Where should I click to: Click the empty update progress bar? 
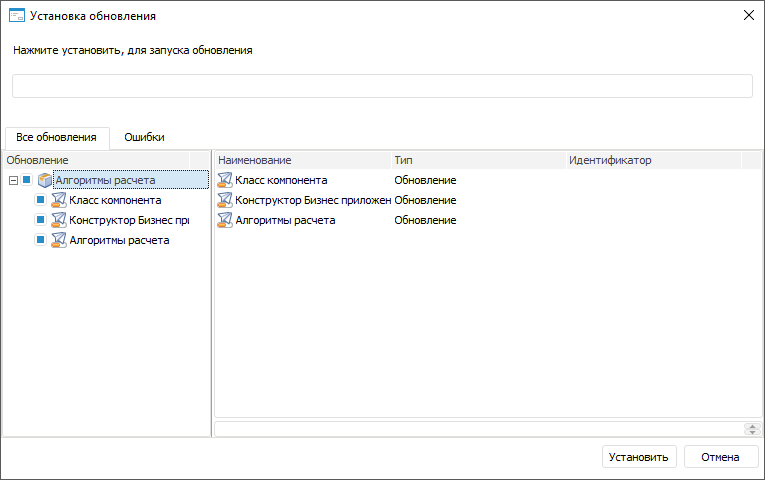pyautogui.click(x=382, y=86)
